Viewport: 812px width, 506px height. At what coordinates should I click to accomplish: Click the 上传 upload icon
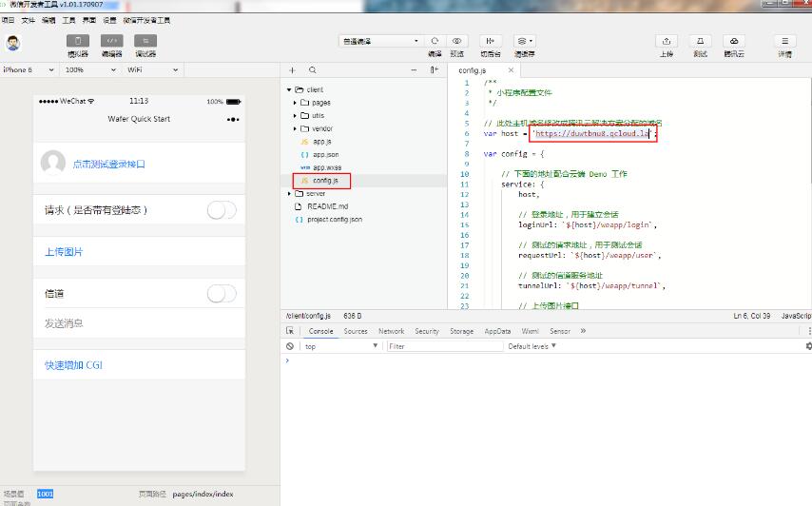[667, 41]
